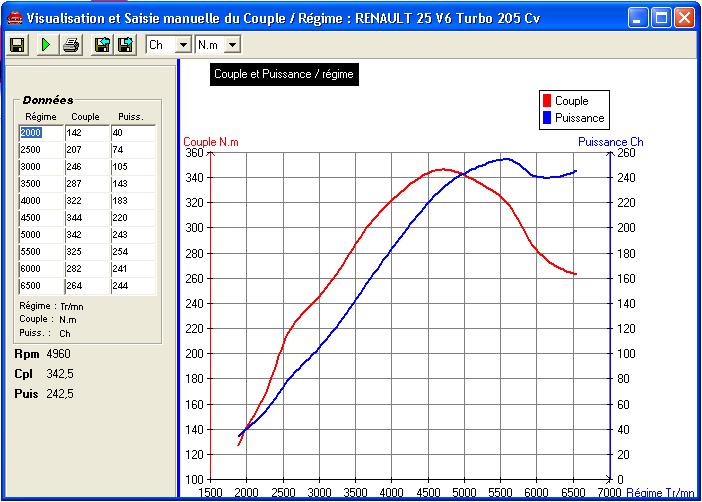Click the floppy disk save icon

17,45
